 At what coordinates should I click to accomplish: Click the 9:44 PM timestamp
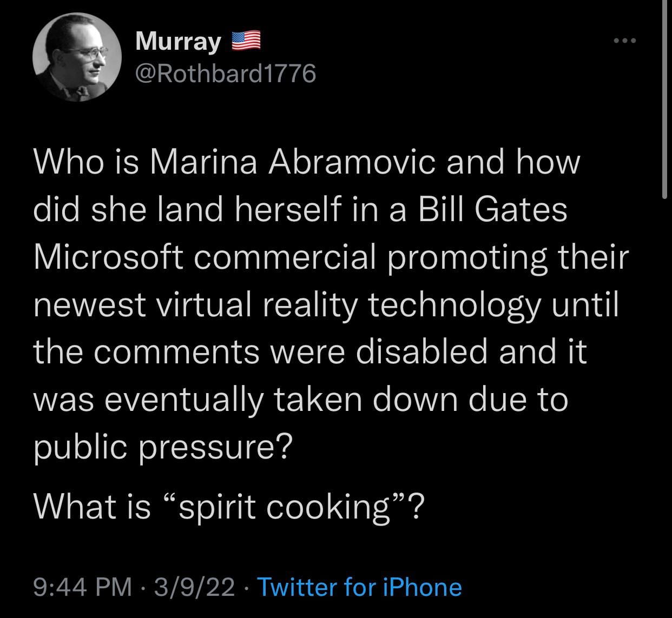coord(82,587)
